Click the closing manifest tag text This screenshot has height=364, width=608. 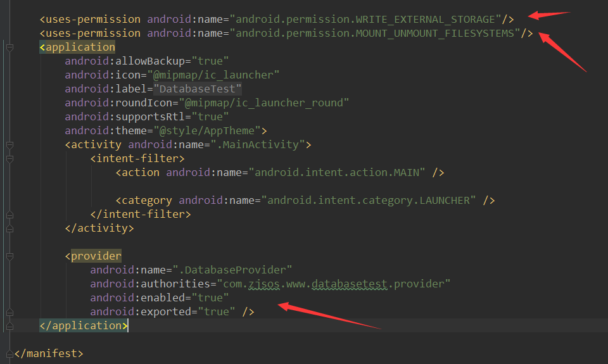coord(49,353)
